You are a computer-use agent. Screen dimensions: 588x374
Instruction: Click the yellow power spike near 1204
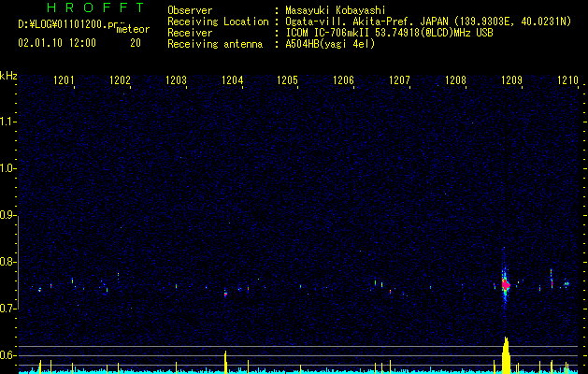225,362
